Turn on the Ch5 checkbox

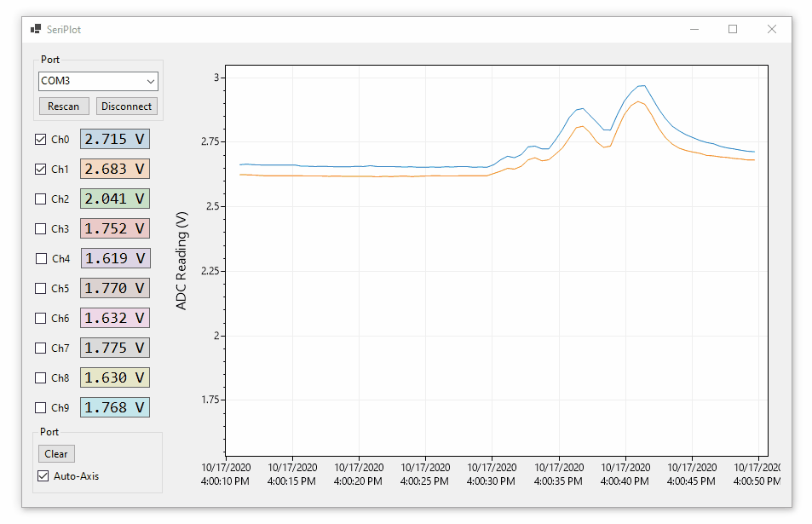41,288
